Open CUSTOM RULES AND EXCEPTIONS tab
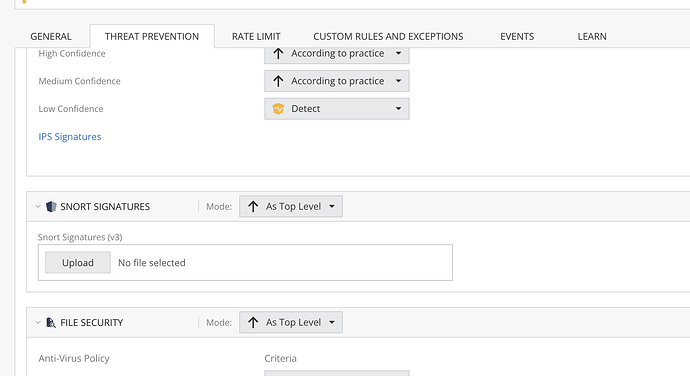690x376 pixels. 388,37
